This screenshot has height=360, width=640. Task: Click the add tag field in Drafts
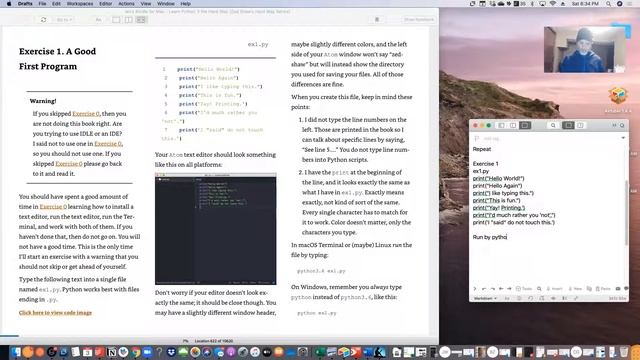tap(492, 139)
